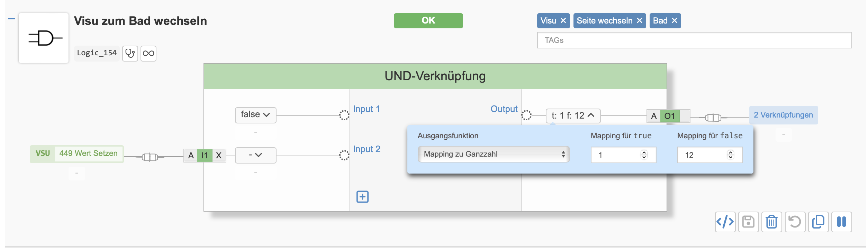Click the undo revert arrow icon
This screenshot has height=251, width=868.
795,222
